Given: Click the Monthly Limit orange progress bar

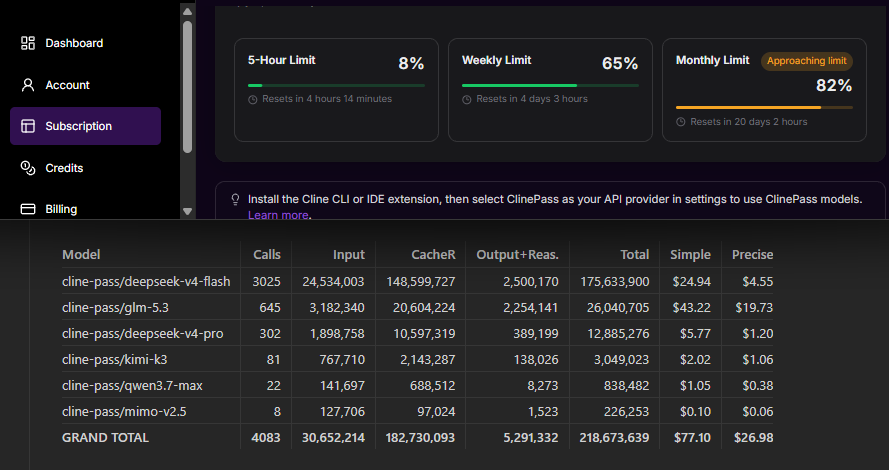Looking at the screenshot, I should [764, 107].
